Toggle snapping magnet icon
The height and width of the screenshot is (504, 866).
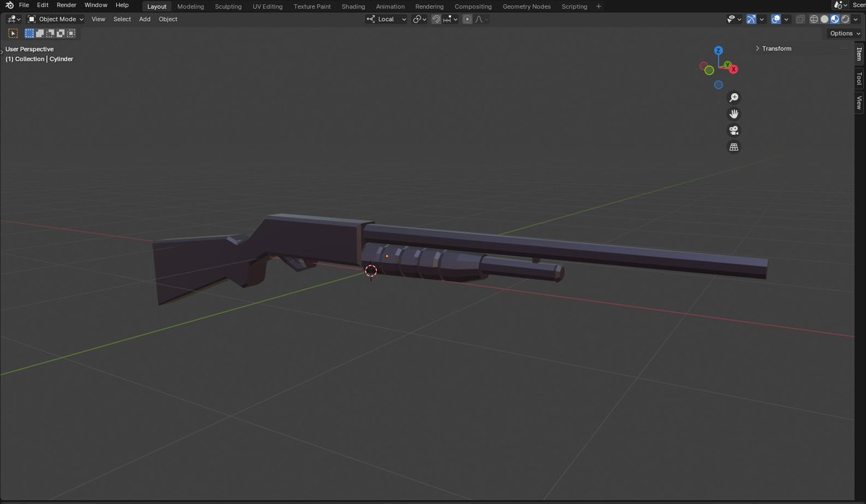(x=437, y=19)
